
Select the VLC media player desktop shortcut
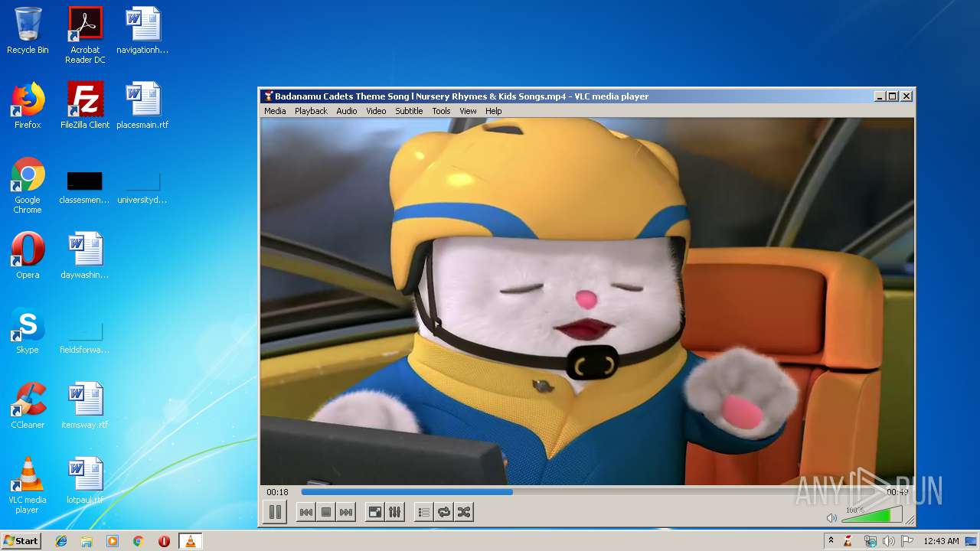tap(28, 485)
